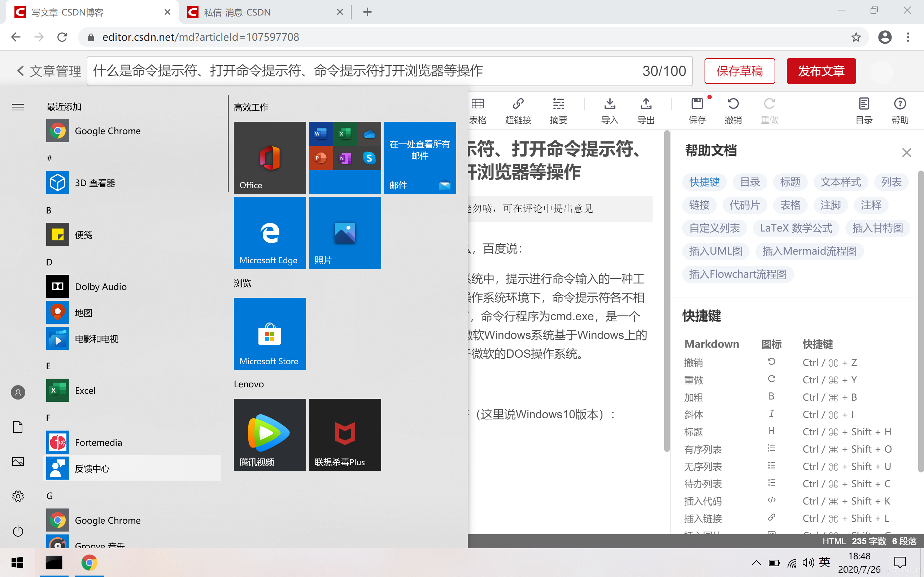Click the undo (撤销) toolbar icon
The width and height of the screenshot is (924, 577).
pyautogui.click(x=733, y=104)
